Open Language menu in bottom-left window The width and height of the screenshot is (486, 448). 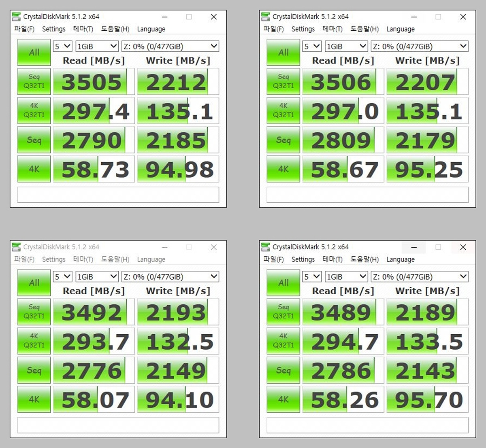[x=151, y=259]
